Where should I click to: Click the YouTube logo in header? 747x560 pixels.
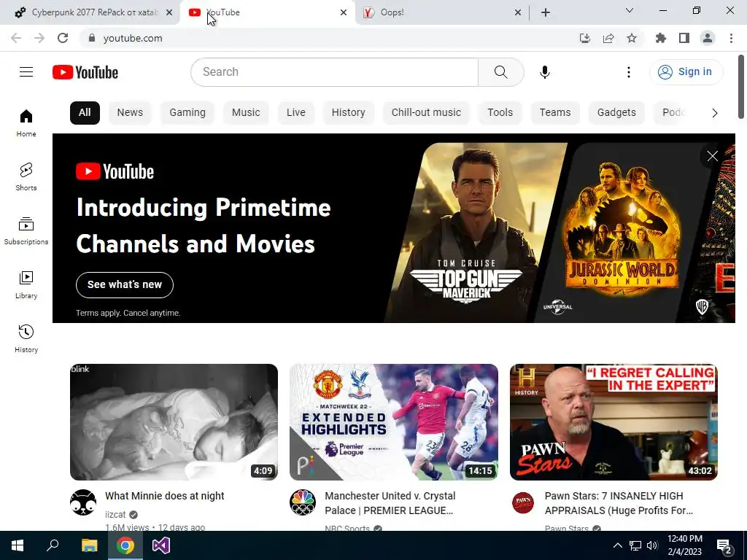(85, 72)
